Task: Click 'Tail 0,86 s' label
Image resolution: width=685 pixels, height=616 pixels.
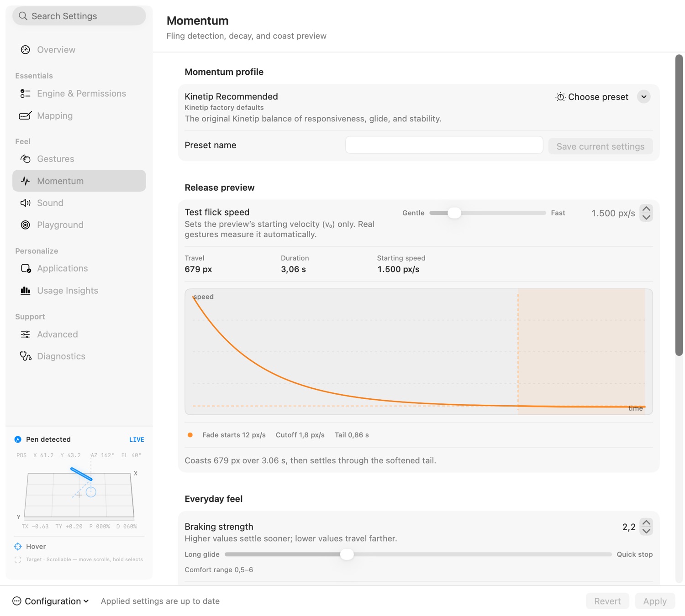Action: coord(352,435)
